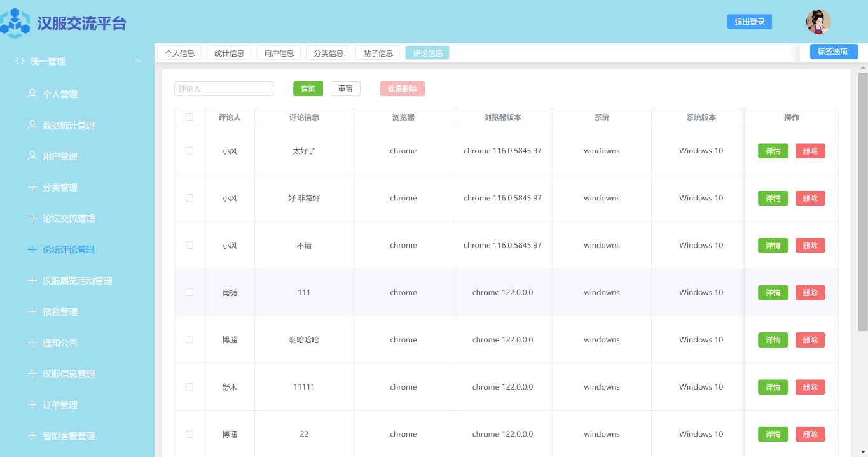Click the plus icon beside 通知公告

coord(32,342)
